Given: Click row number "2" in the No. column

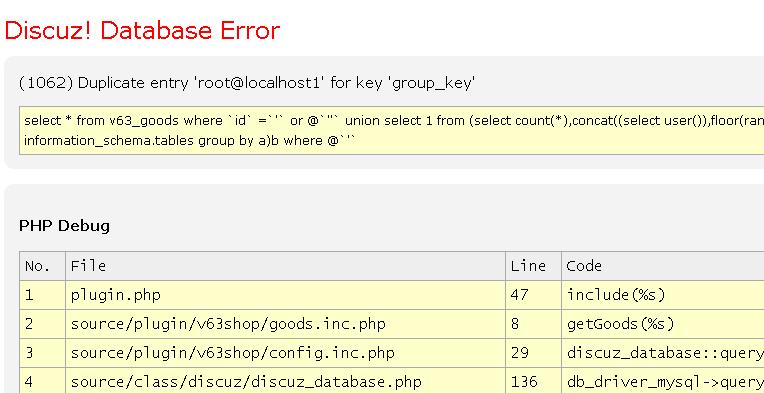Looking at the screenshot, I should pos(42,324).
